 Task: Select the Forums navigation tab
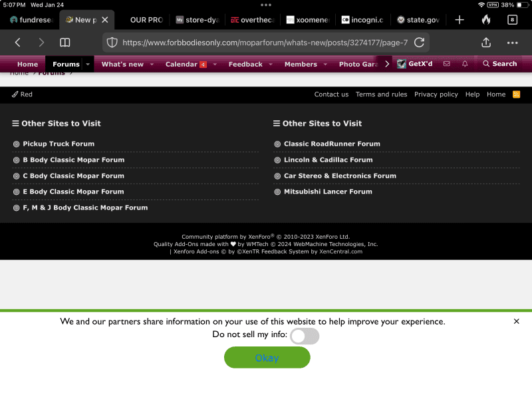click(66, 64)
